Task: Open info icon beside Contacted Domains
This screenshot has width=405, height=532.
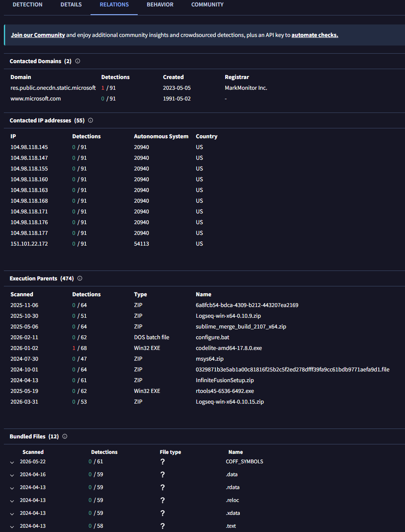Action: point(78,61)
